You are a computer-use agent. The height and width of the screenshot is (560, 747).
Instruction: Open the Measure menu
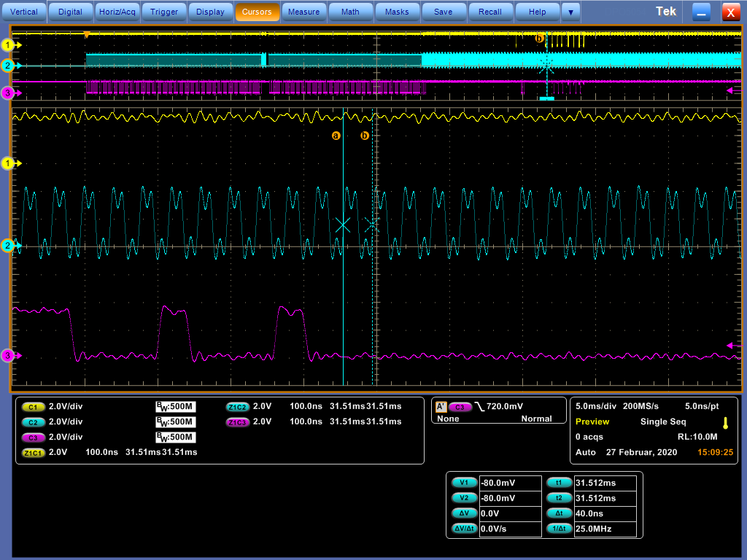(303, 12)
